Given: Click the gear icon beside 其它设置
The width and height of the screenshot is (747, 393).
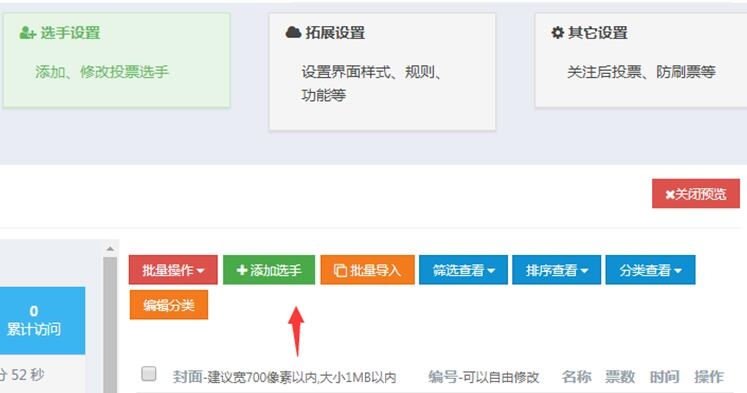Looking at the screenshot, I should click(557, 32).
